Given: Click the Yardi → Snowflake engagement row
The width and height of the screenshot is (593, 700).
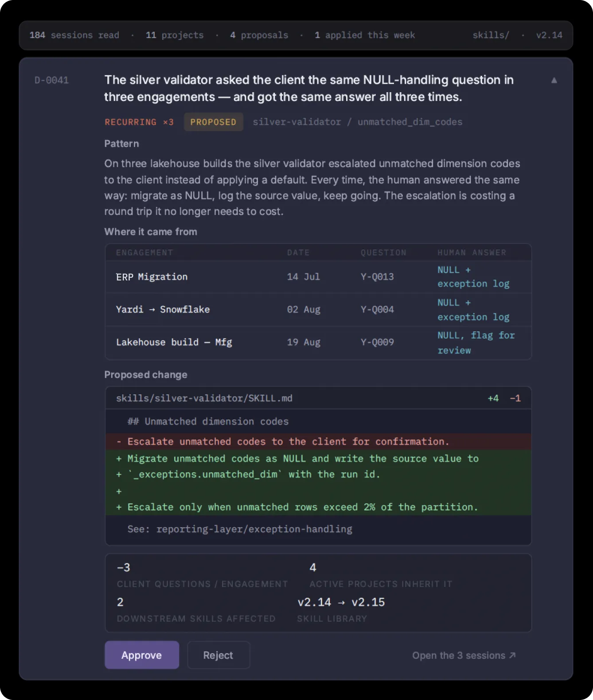Looking at the screenshot, I should point(318,309).
